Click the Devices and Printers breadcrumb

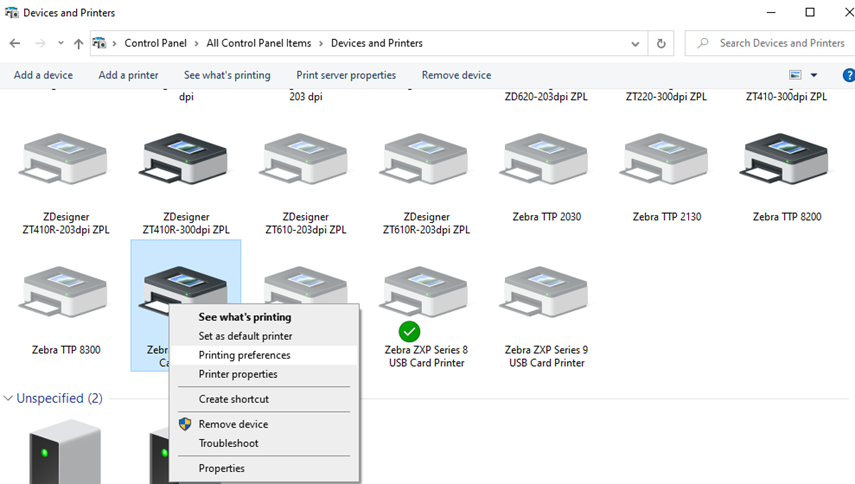coord(376,43)
